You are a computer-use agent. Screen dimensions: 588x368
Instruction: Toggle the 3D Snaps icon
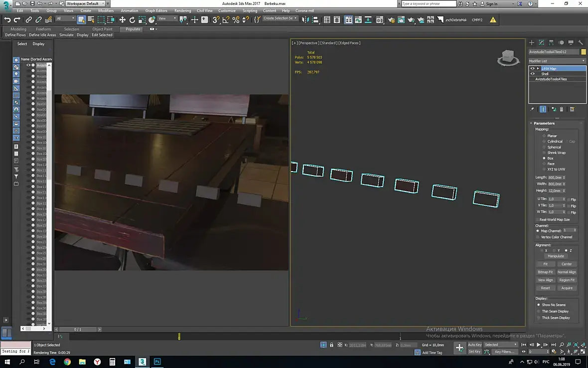point(216,20)
